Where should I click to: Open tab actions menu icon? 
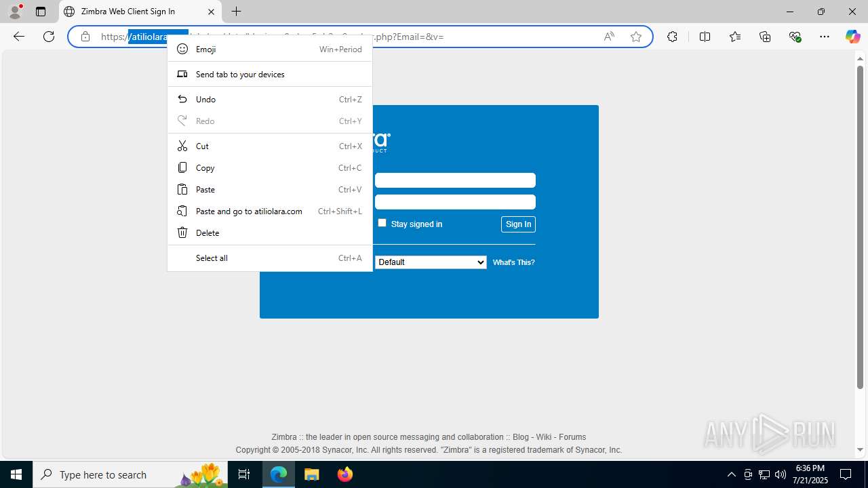pos(41,12)
